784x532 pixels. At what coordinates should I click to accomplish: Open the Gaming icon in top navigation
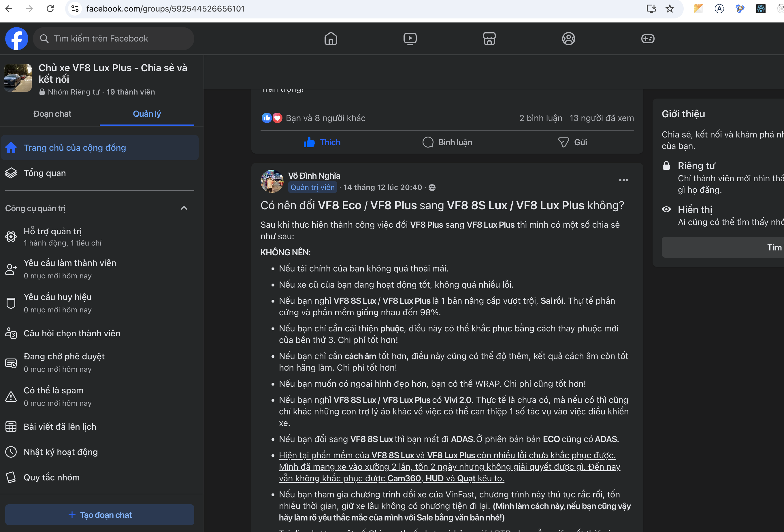pos(648,38)
